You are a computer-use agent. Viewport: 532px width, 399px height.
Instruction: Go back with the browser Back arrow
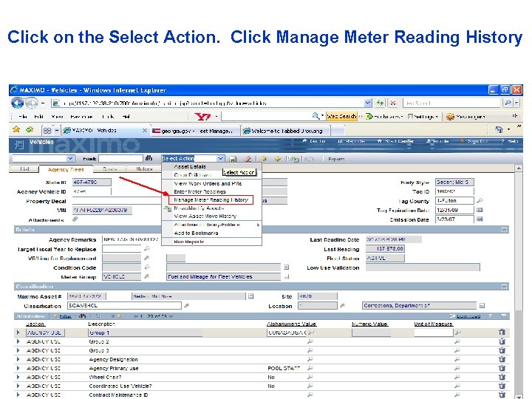tap(17, 103)
